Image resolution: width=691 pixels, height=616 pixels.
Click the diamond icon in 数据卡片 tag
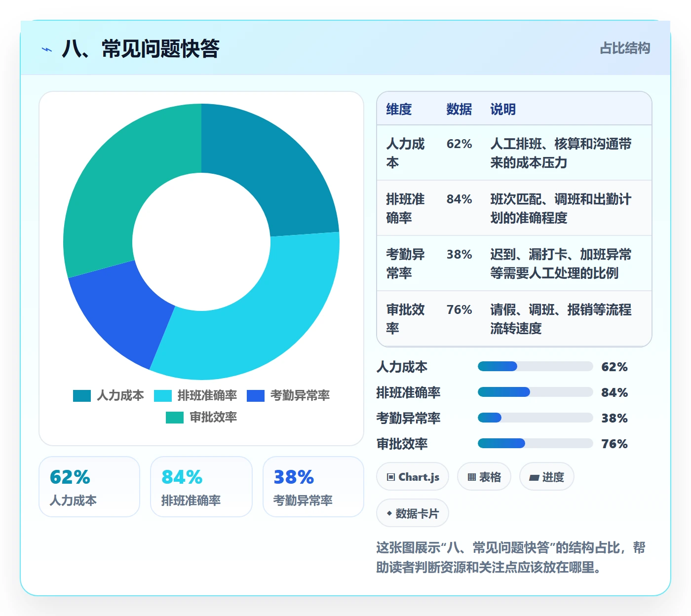pyautogui.click(x=389, y=514)
